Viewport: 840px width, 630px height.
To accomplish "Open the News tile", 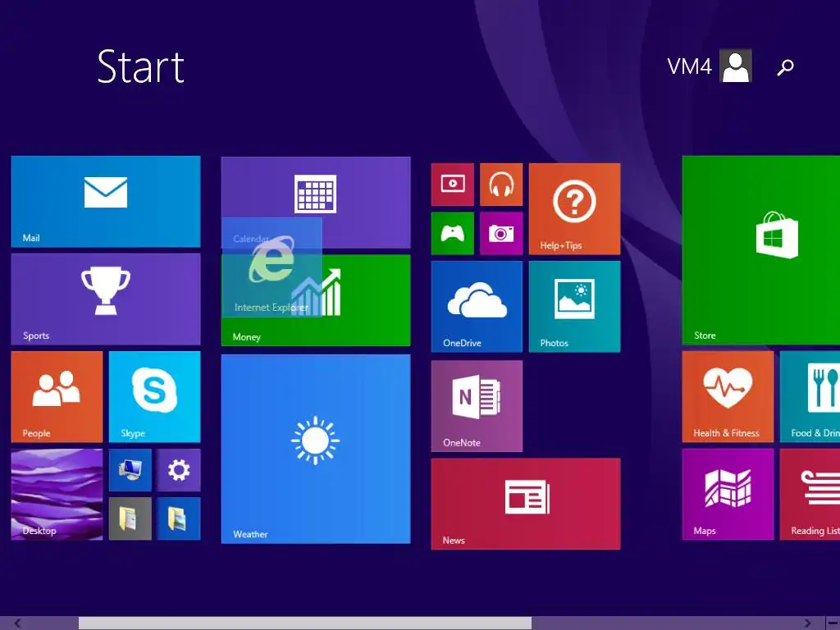I will click(526, 504).
